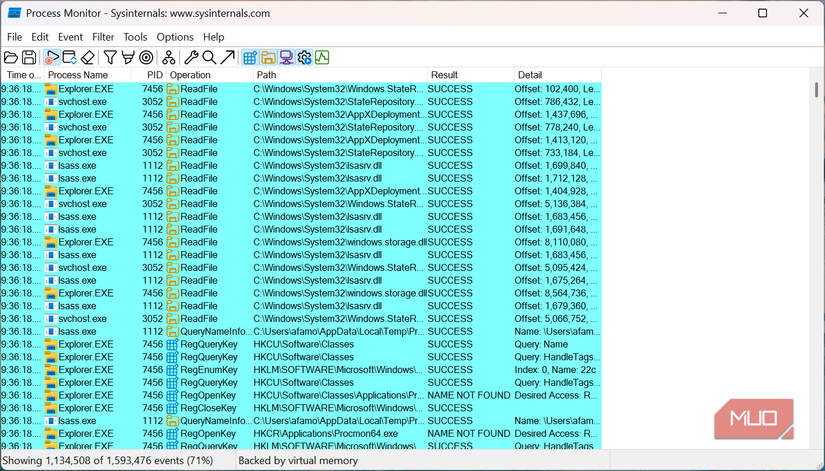Click the Offset: 778,240 detail cell
This screenshot has width=825, height=471.
(x=557, y=127)
